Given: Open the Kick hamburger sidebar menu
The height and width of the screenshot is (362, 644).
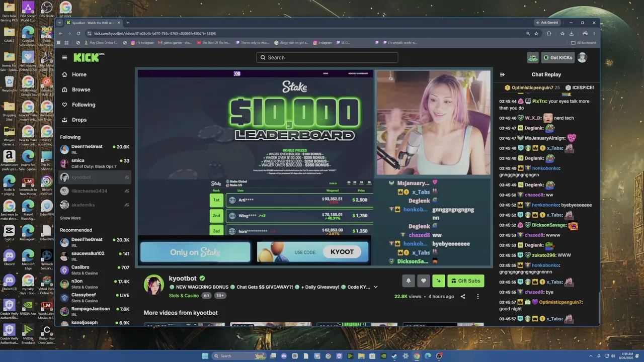Looking at the screenshot, I should [x=64, y=57].
